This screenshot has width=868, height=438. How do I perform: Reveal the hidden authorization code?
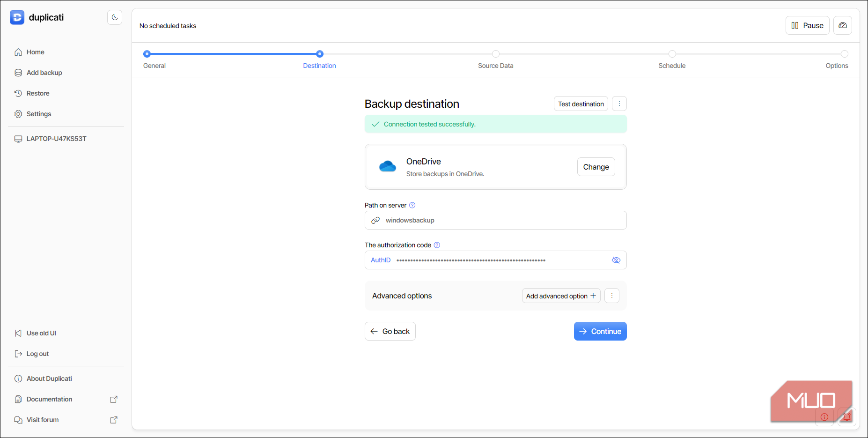click(x=616, y=260)
